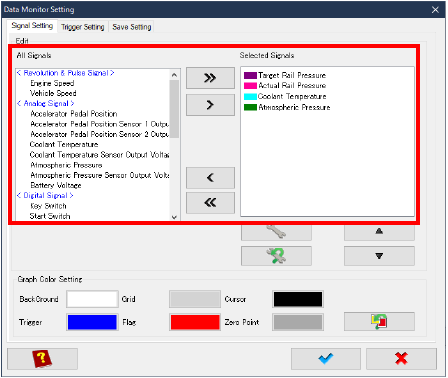This screenshot has width=448, height=378.
Task: Click the add single signal right-arrow button
Action: click(210, 105)
